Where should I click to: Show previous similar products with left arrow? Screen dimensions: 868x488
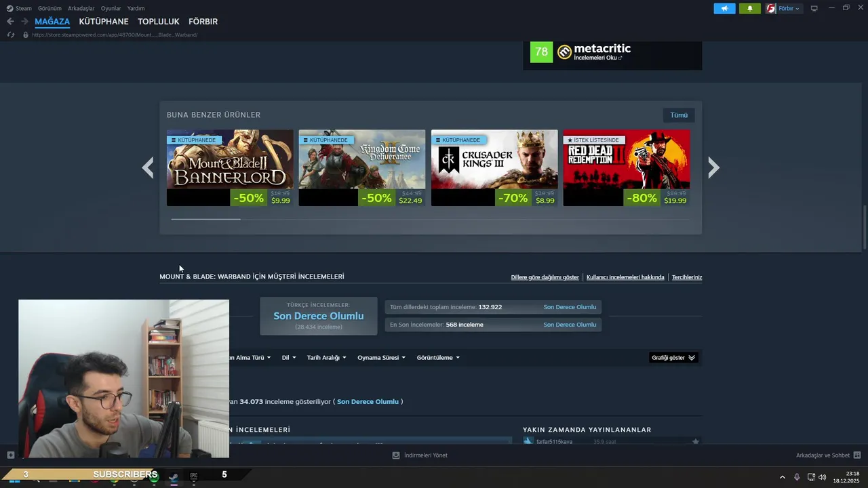tap(148, 167)
